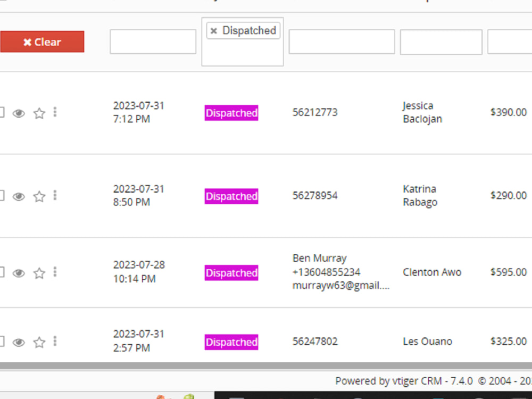This screenshot has width=532, height=399.
Task: Focus the filter field above Jessica Baclojan
Action: click(441, 41)
